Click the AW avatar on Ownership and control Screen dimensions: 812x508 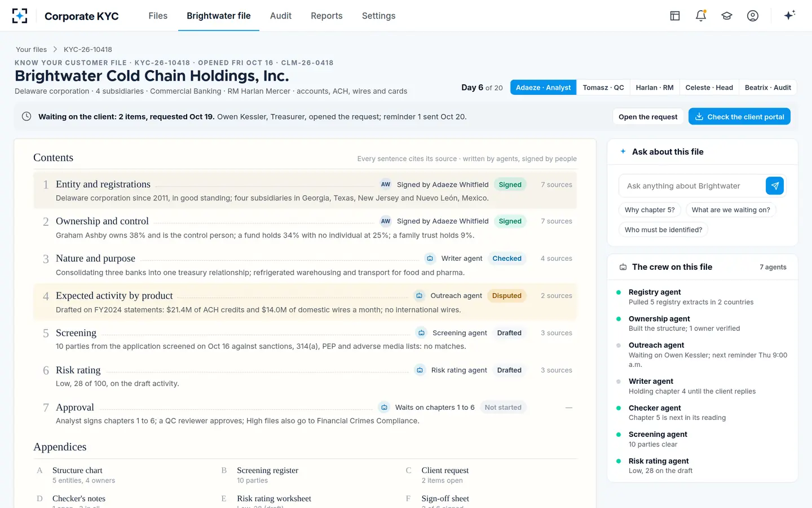tap(386, 221)
